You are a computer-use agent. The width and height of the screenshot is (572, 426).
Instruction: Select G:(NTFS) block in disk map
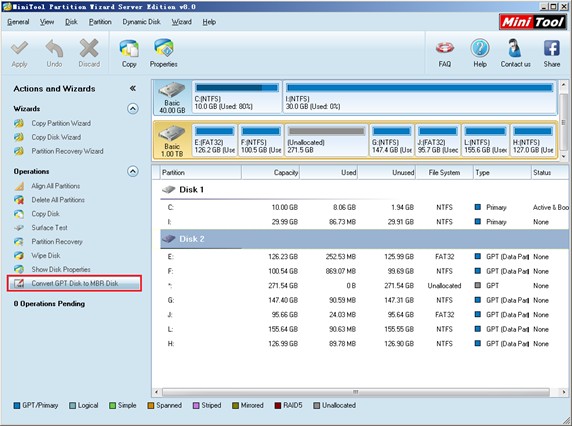[x=392, y=140]
